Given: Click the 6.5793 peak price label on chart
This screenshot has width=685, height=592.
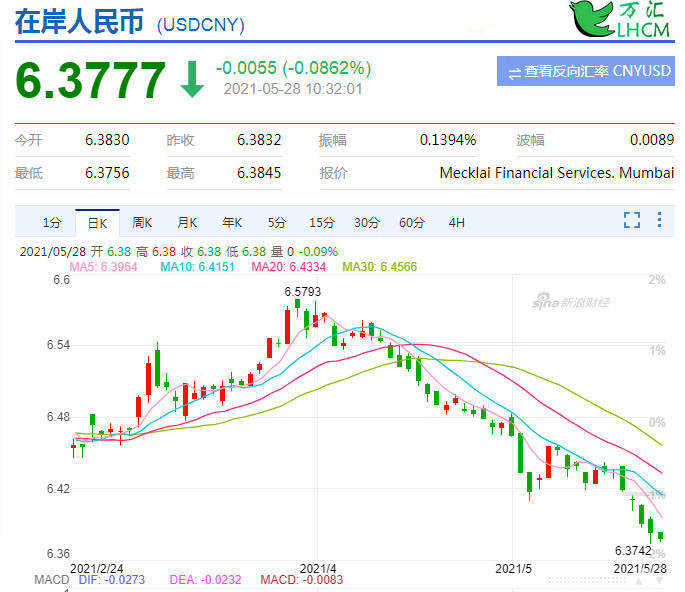Looking at the screenshot, I should [303, 291].
